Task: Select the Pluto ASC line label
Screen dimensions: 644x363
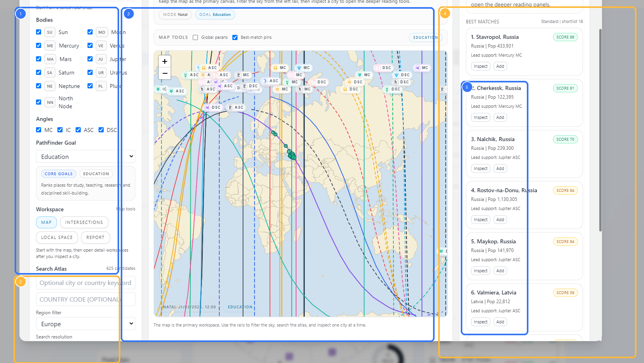Action: [236, 107]
